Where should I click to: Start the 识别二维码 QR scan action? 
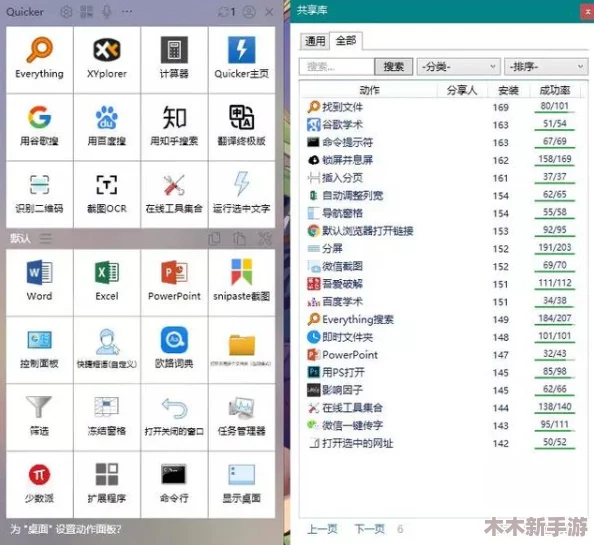click(39, 194)
